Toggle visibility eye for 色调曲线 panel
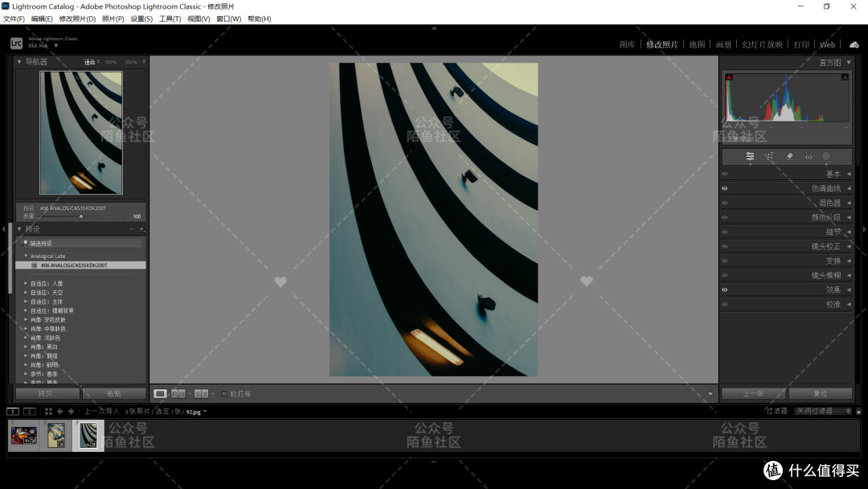This screenshot has height=489, width=868. pyautogui.click(x=725, y=188)
